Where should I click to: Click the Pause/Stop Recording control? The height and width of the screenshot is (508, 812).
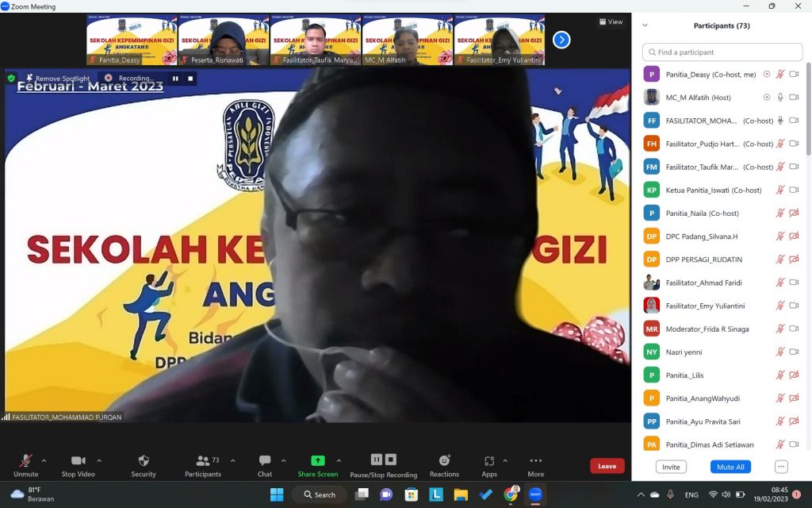coord(384,460)
